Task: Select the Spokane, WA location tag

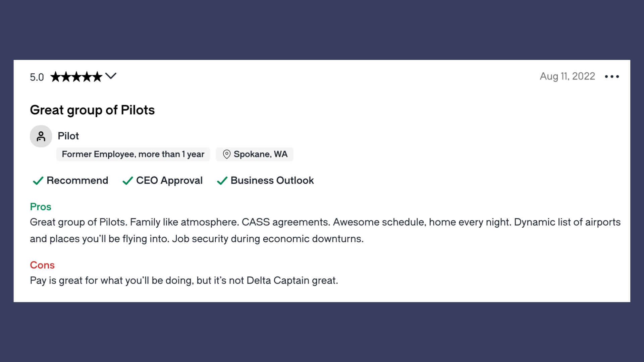Action: point(255,154)
